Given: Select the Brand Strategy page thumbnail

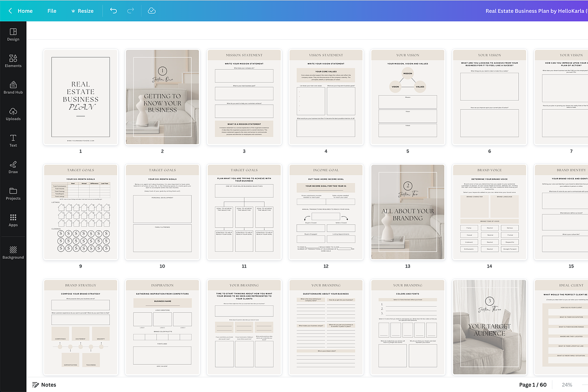Looking at the screenshot, I should coord(81,327).
